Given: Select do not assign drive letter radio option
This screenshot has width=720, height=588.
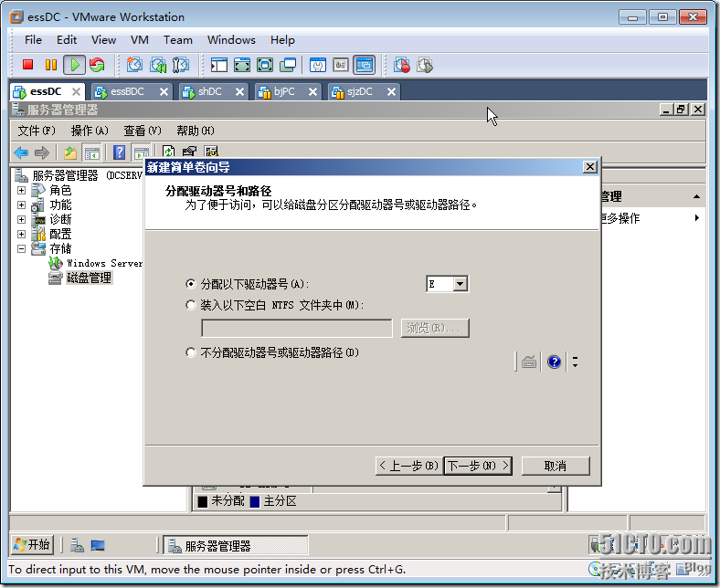Looking at the screenshot, I should pyautogui.click(x=191, y=352).
